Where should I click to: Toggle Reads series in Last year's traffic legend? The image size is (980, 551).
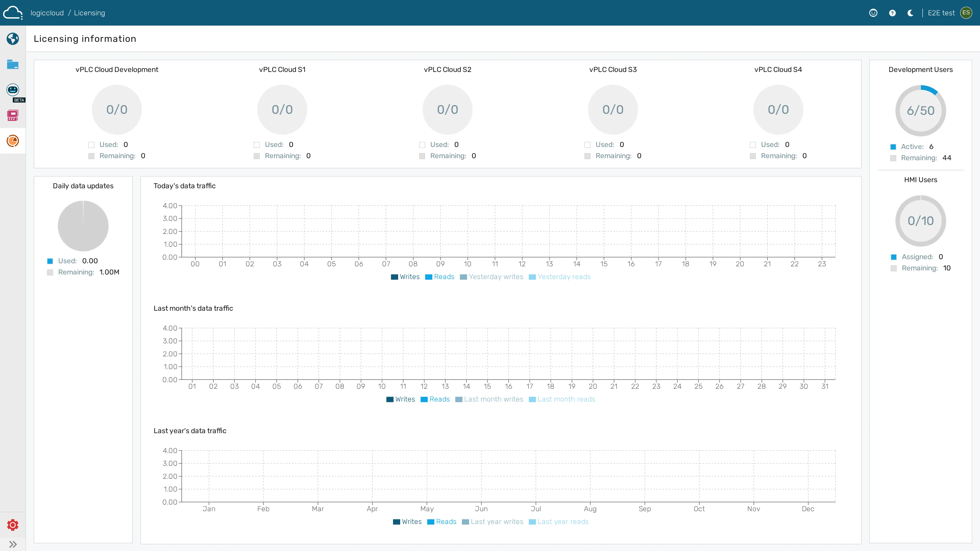[442, 521]
